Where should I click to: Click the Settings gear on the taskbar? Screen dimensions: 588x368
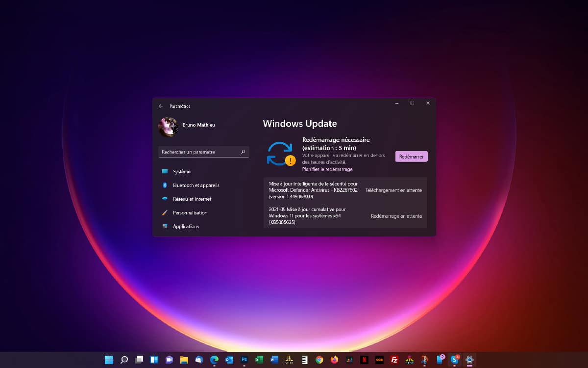(469, 360)
